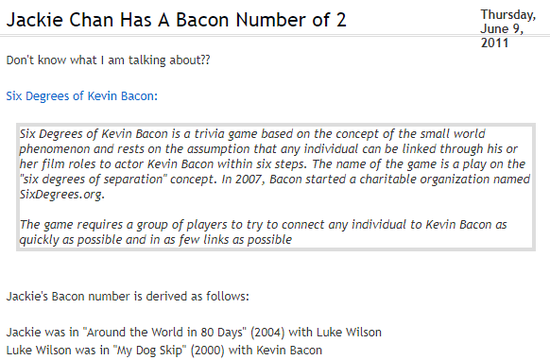Click Luke Wilson at the end of the Jackie line
Image resolution: width=550 pixels, height=360 pixels.
(349, 332)
